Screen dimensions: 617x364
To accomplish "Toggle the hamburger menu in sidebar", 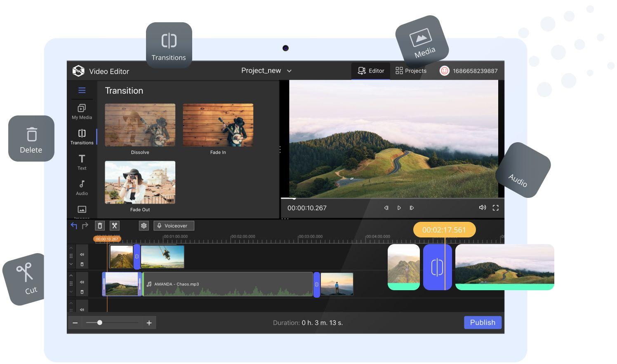I will (82, 90).
